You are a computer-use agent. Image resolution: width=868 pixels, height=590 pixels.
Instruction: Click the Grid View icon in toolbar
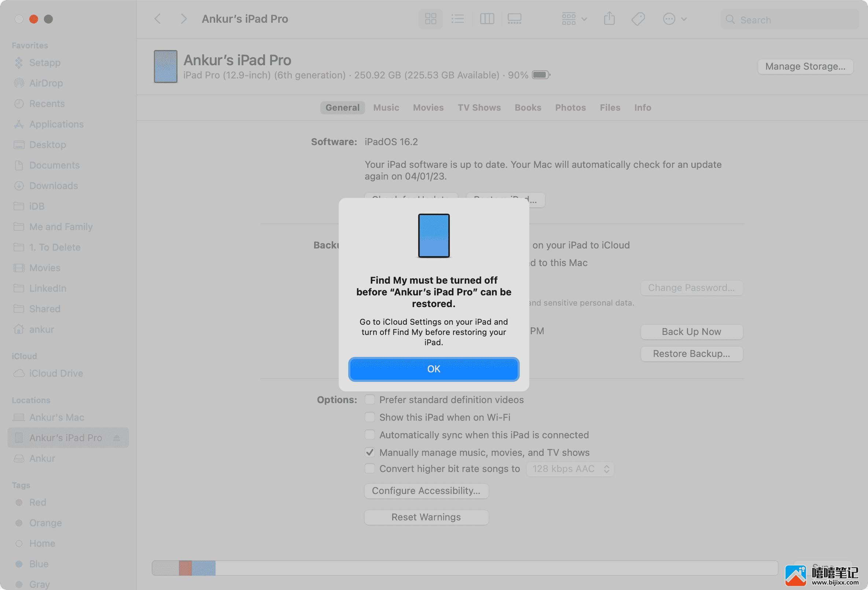429,18
